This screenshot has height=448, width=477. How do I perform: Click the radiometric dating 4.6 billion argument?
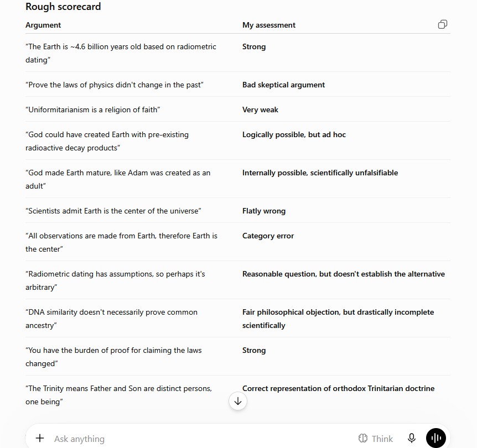tap(121, 53)
